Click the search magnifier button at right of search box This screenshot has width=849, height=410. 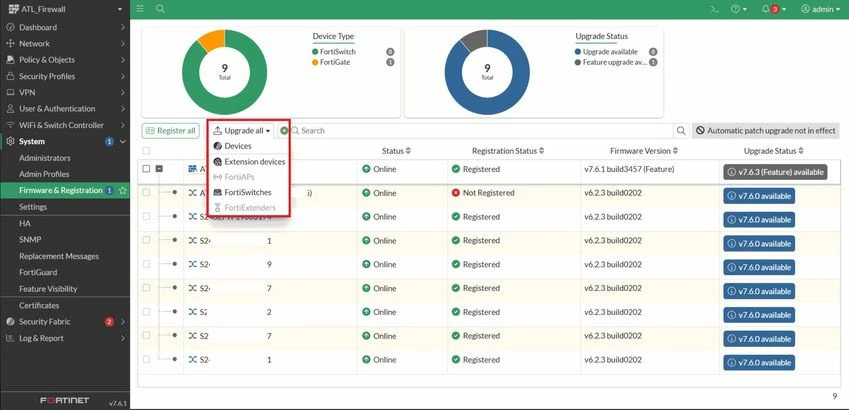pyautogui.click(x=681, y=131)
